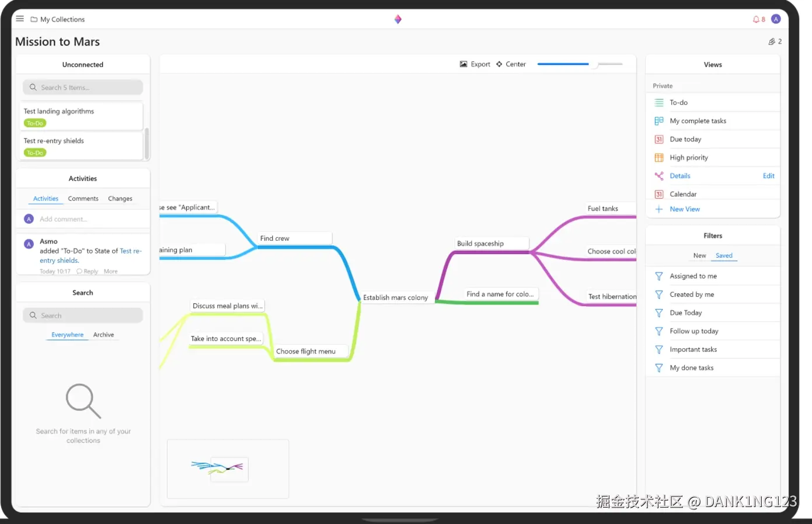812x524 pixels.
Task: Open the Changes tab in Activities
Action: pyautogui.click(x=120, y=199)
